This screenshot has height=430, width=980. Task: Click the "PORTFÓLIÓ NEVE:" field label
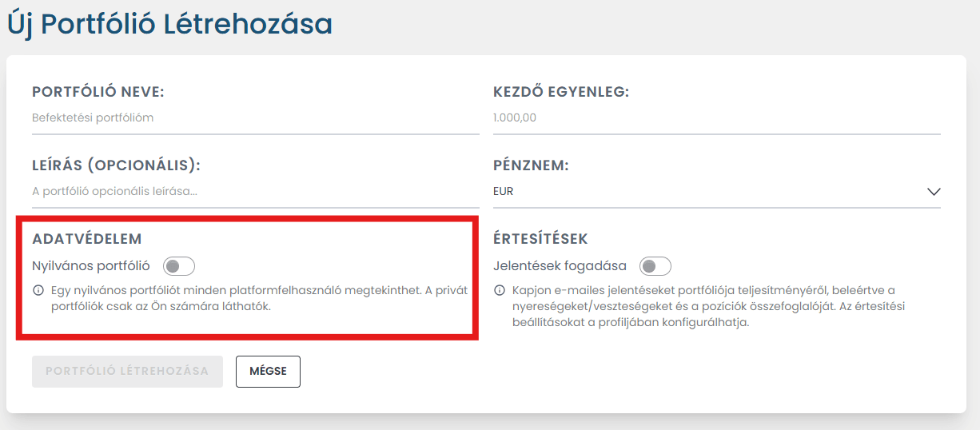98,92
